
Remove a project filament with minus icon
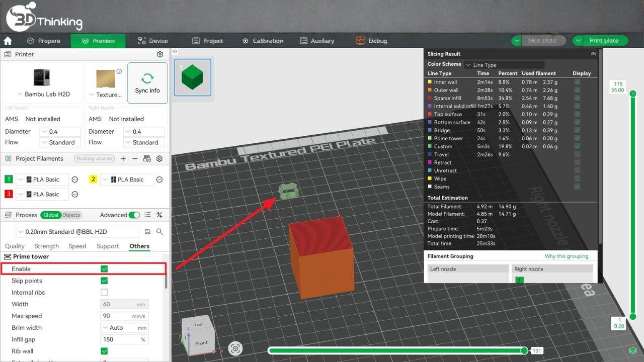135,159
